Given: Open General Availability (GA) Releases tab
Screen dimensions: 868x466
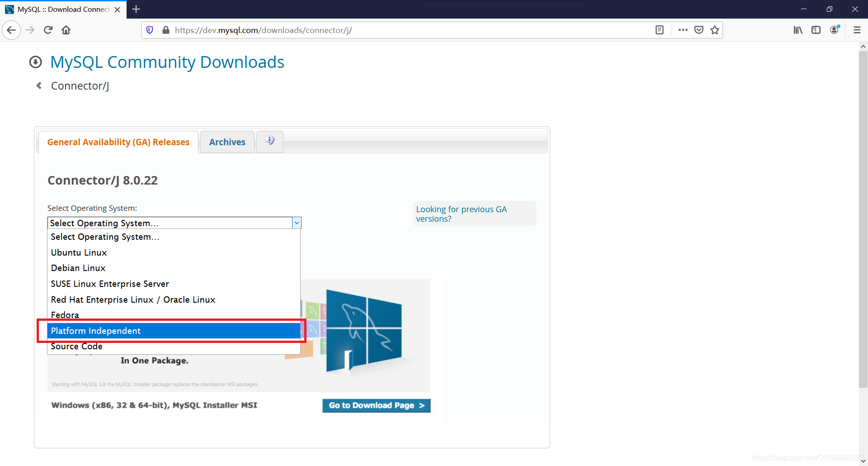Looking at the screenshot, I should point(118,142).
